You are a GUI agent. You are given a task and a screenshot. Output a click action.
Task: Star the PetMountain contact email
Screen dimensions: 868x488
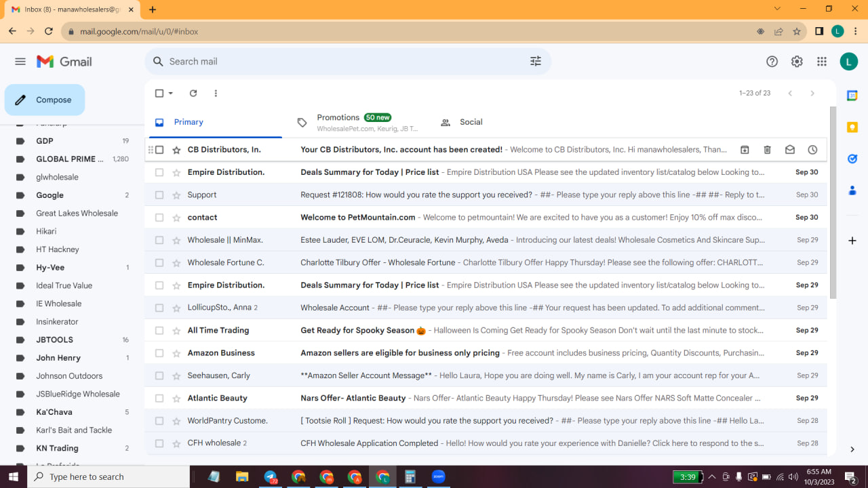176,218
